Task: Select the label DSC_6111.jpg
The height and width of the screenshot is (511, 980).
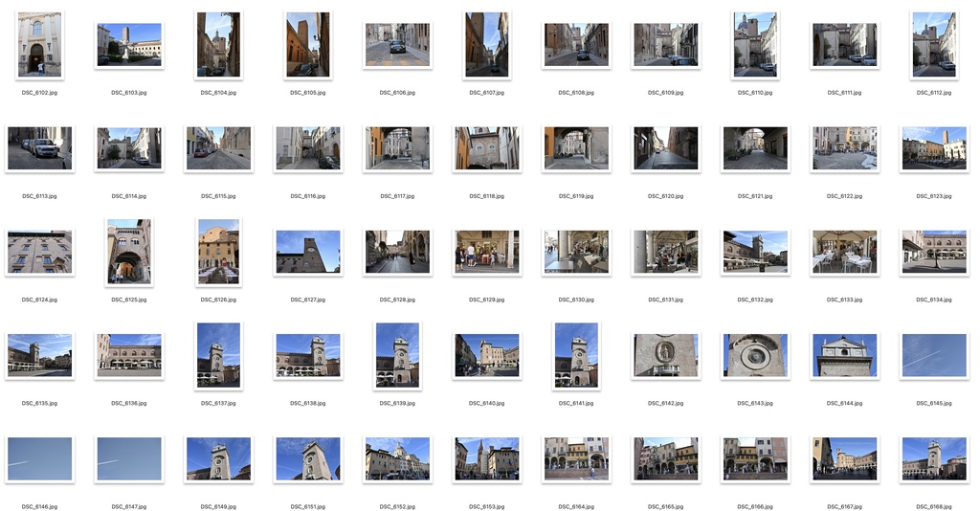Action: pyautogui.click(x=844, y=93)
